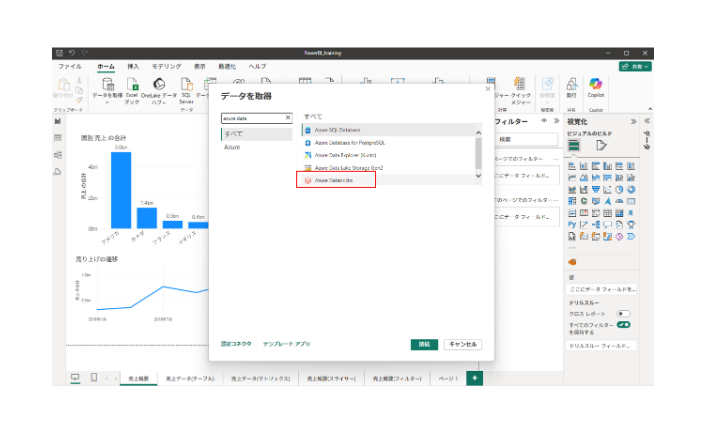This screenshot has height=438, width=726.
Task: Select the Build visual fields icon
Action: [574, 145]
